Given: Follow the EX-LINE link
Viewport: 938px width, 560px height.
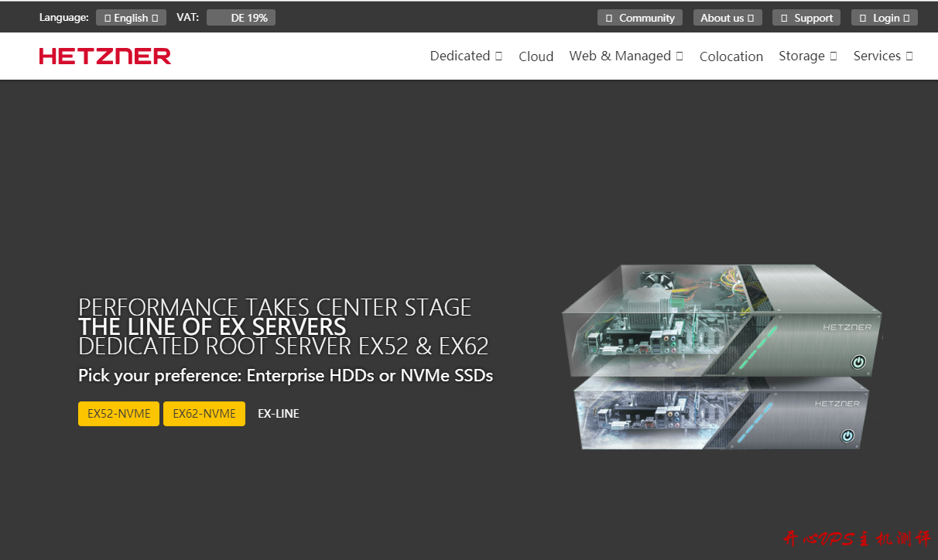Looking at the screenshot, I should tap(278, 414).
